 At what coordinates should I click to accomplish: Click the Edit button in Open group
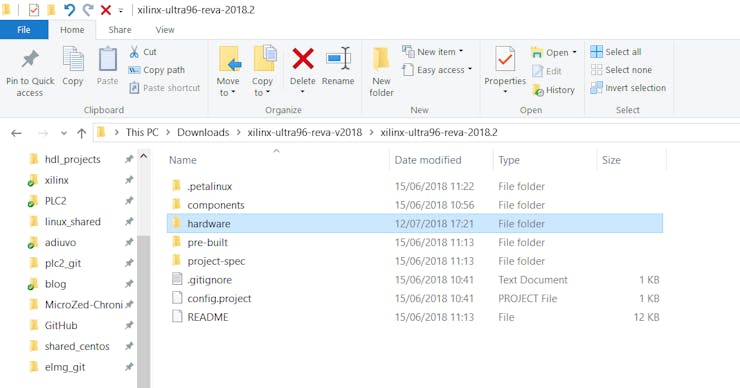point(547,71)
